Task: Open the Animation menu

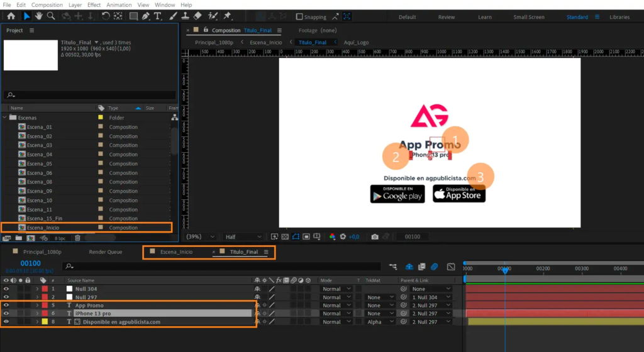Action: [x=119, y=5]
